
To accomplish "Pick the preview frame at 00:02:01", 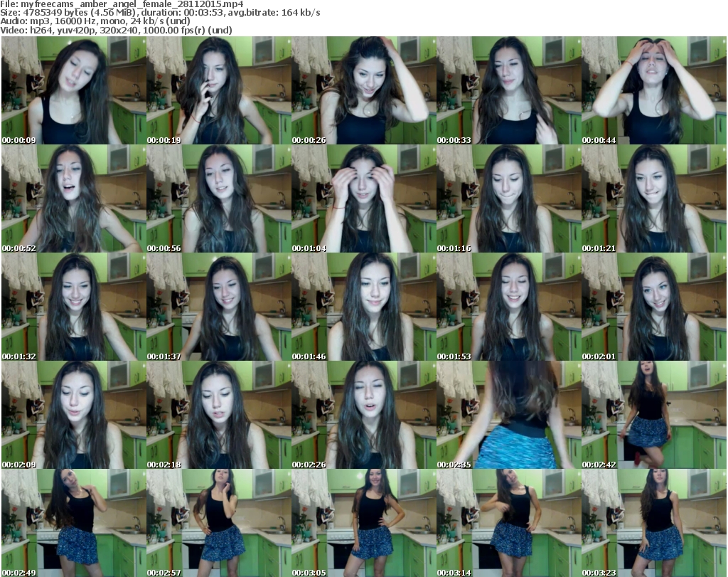I will click(654, 307).
